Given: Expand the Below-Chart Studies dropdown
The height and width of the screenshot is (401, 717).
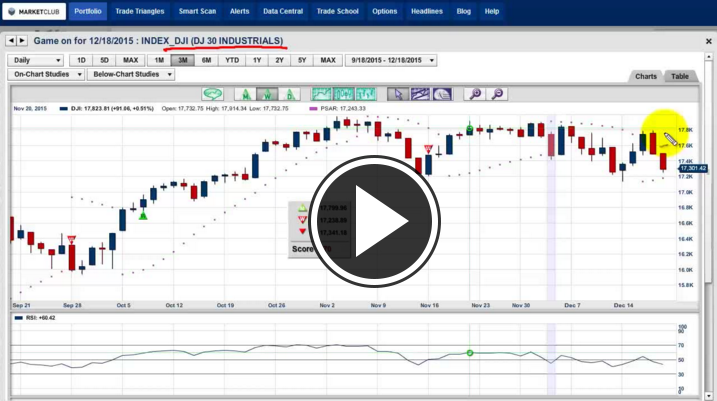Looking at the screenshot, I should pyautogui.click(x=131, y=75).
